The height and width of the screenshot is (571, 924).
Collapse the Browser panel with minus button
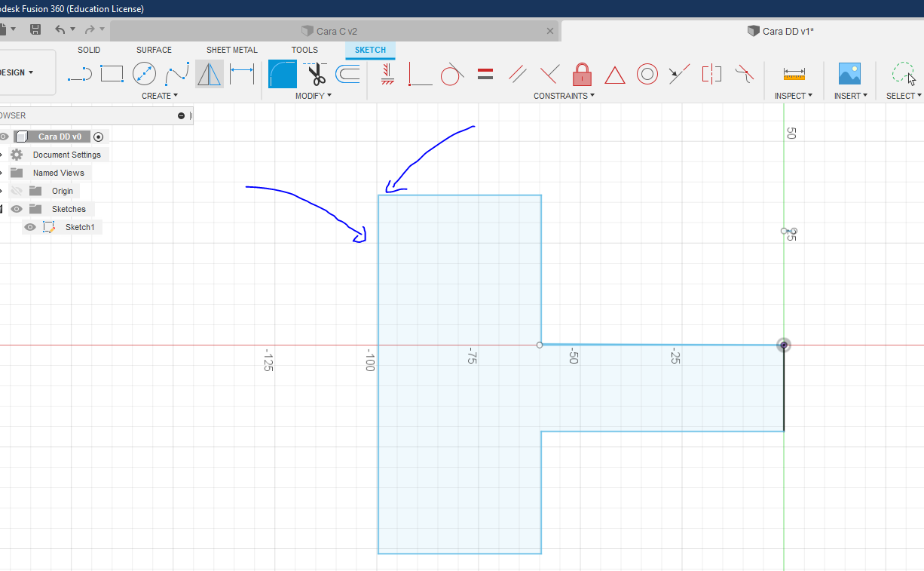click(181, 115)
